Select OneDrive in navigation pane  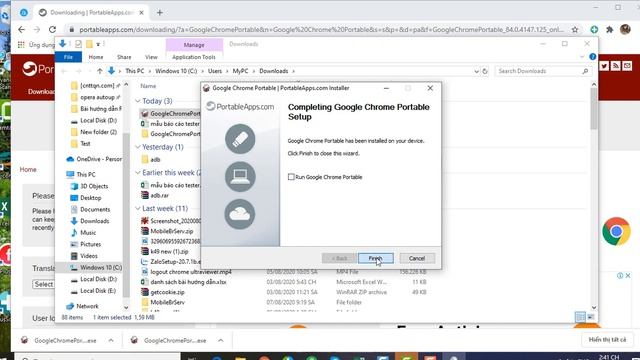[x=99, y=159]
